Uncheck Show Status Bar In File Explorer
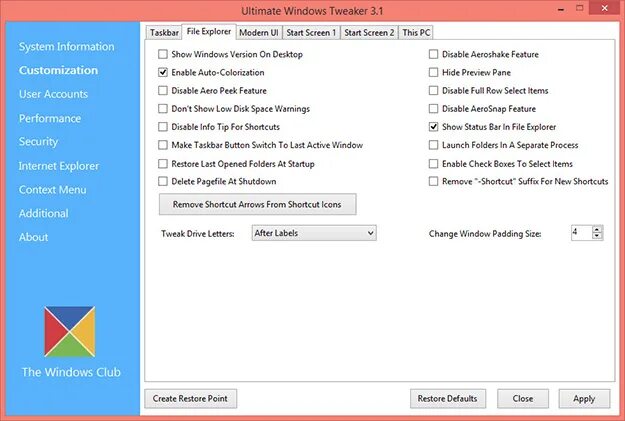The height and width of the screenshot is (421, 625). coord(433,127)
